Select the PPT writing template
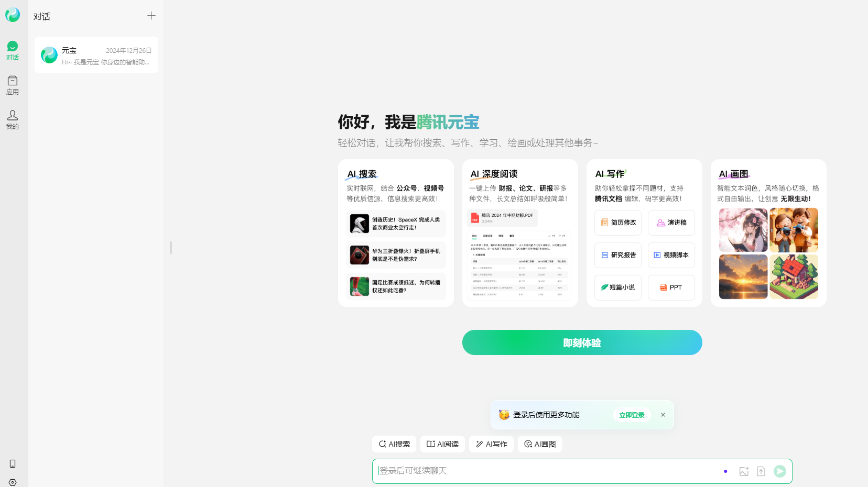 point(671,288)
